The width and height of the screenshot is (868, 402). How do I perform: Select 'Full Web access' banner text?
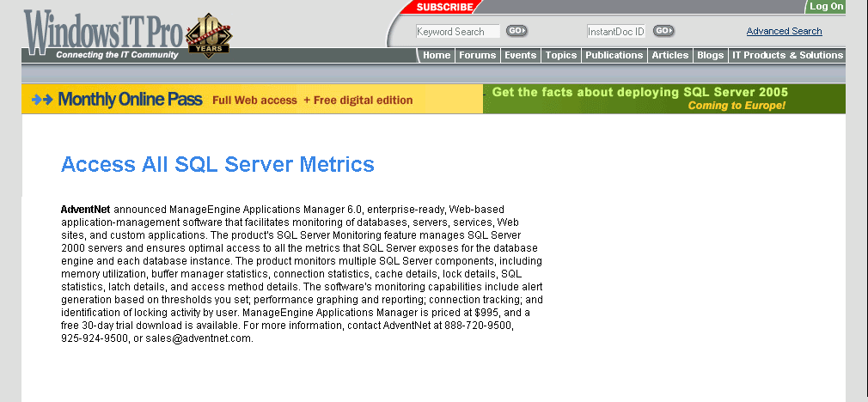pos(254,100)
